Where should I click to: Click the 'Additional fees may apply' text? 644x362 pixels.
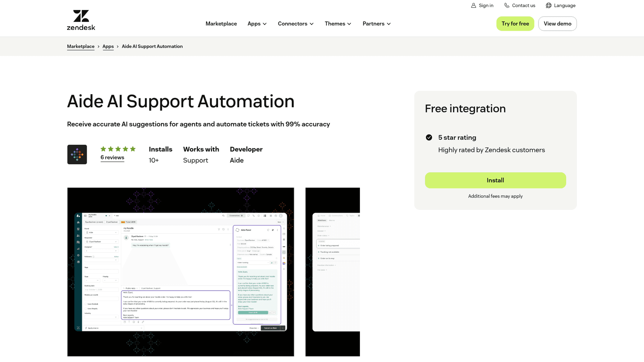(495, 196)
